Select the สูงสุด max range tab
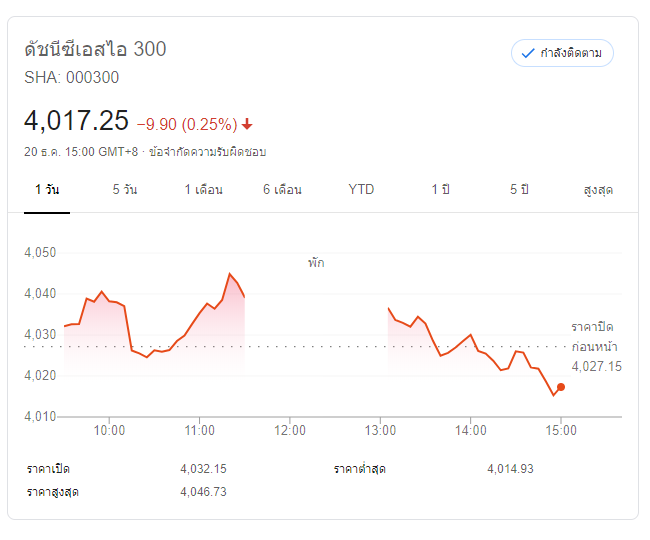The height and width of the screenshot is (540, 650). click(x=597, y=190)
